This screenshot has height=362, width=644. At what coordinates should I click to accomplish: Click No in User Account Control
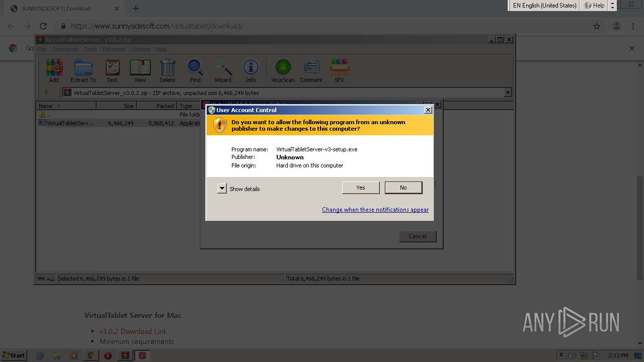coord(404,188)
